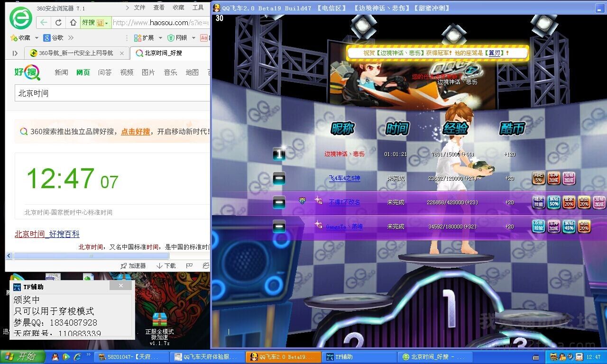This screenshot has width=607, height=364.
Task: Open the 谷歌 bookmark
Action: click(53, 38)
